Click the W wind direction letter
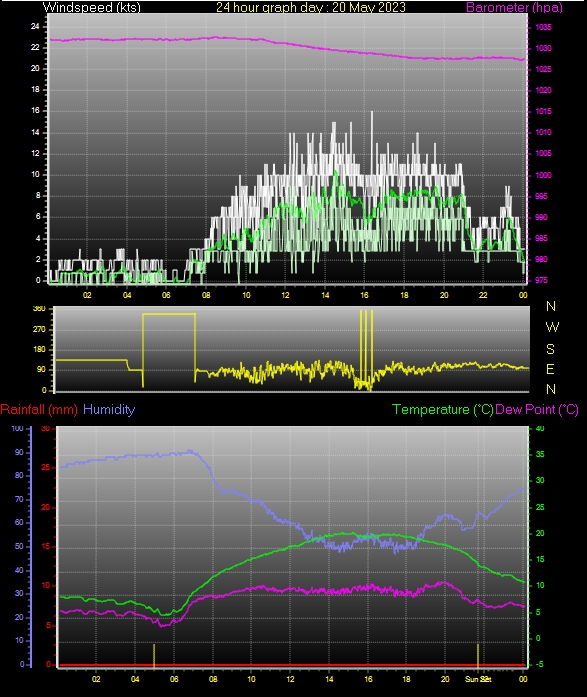Viewport: 587px width, 697px height. [552, 327]
